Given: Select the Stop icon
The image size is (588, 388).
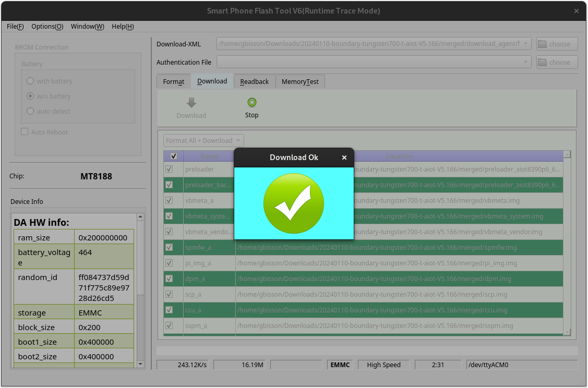Looking at the screenshot, I should click(x=252, y=102).
